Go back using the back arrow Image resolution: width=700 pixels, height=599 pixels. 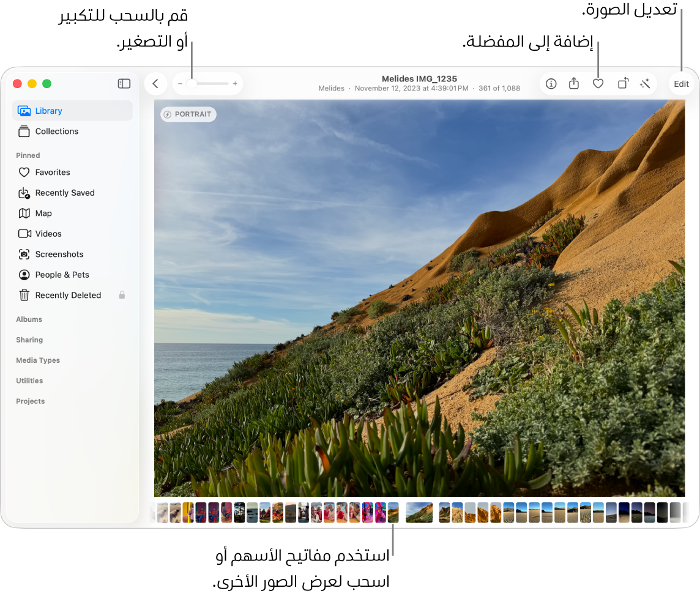click(155, 84)
